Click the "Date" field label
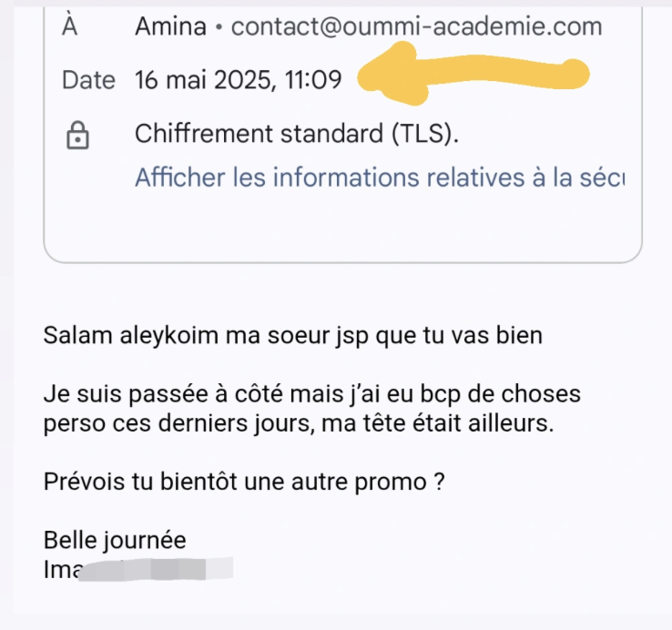The height and width of the screenshot is (630, 672). click(x=88, y=80)
